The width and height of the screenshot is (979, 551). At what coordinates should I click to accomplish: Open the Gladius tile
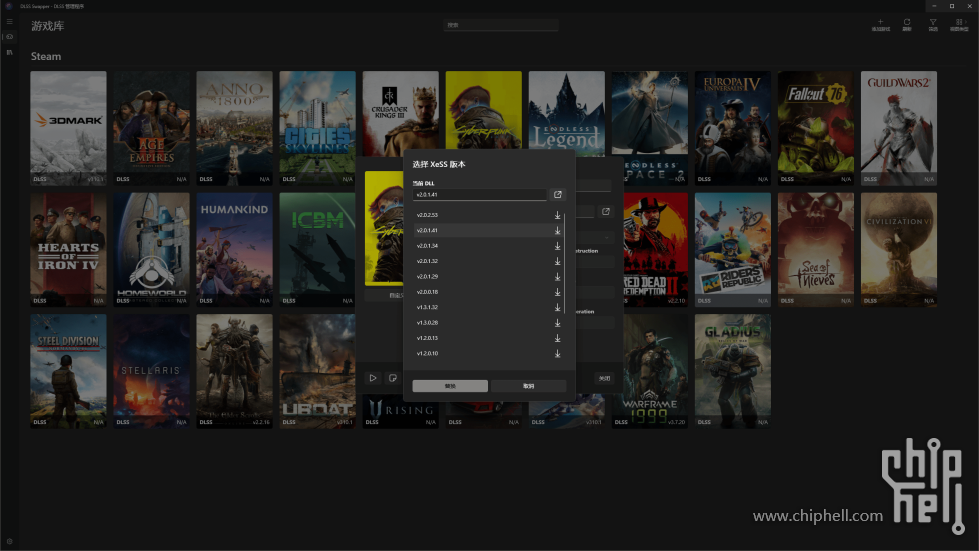coord(733,371)
